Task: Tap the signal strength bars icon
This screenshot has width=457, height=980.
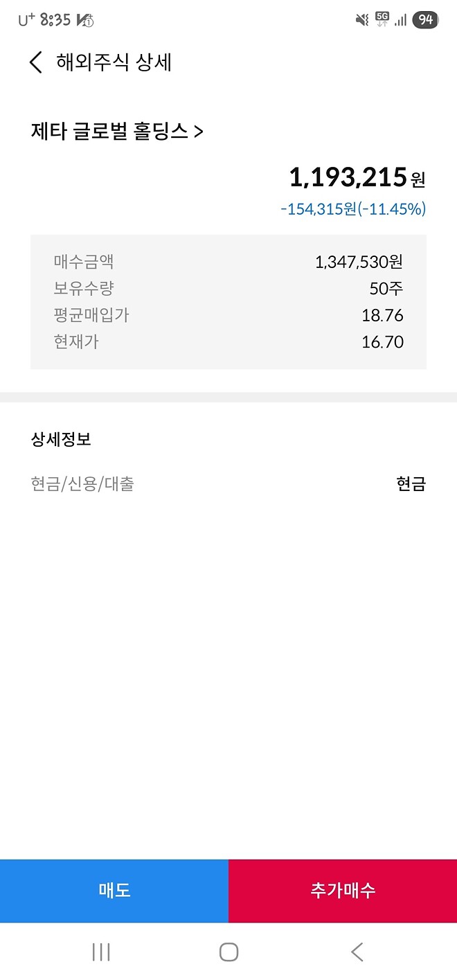Action: click(x=400, y=20)
